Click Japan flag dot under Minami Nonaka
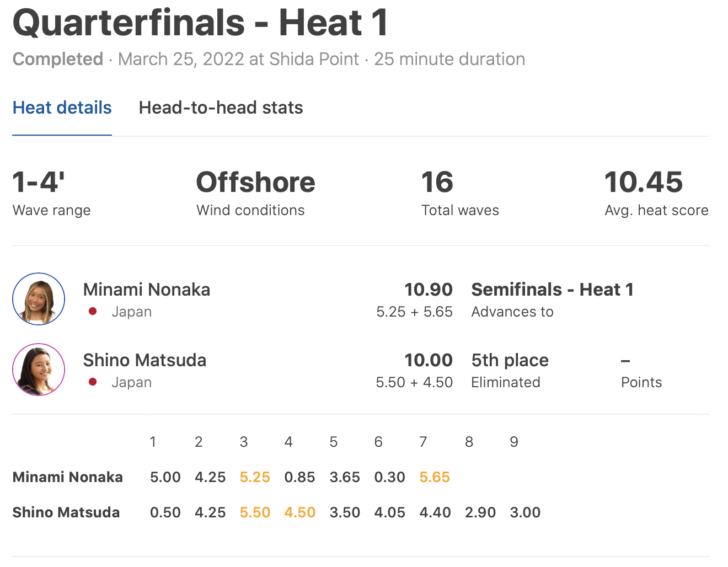This screenshot has height=567, width=728. click(93, 312)
